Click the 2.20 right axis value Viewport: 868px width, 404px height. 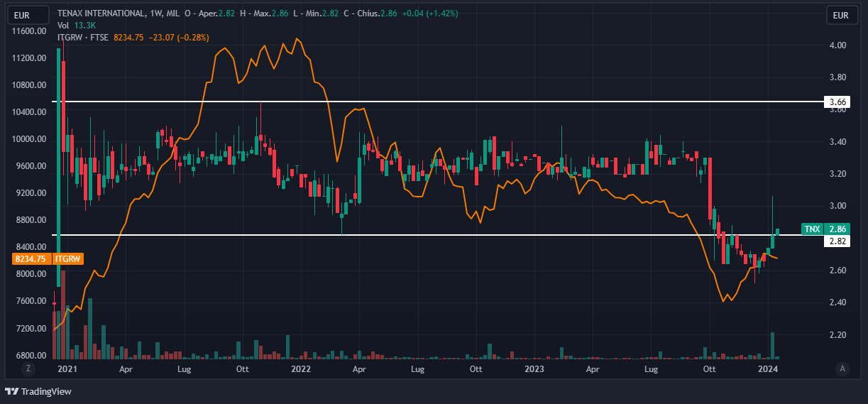837,334
